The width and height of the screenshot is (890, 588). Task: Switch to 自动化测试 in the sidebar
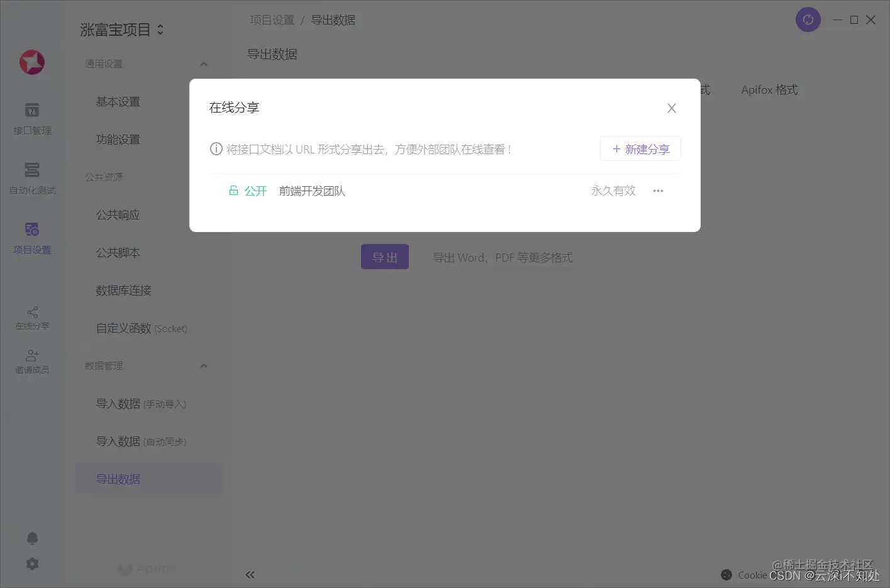(32, 178)
